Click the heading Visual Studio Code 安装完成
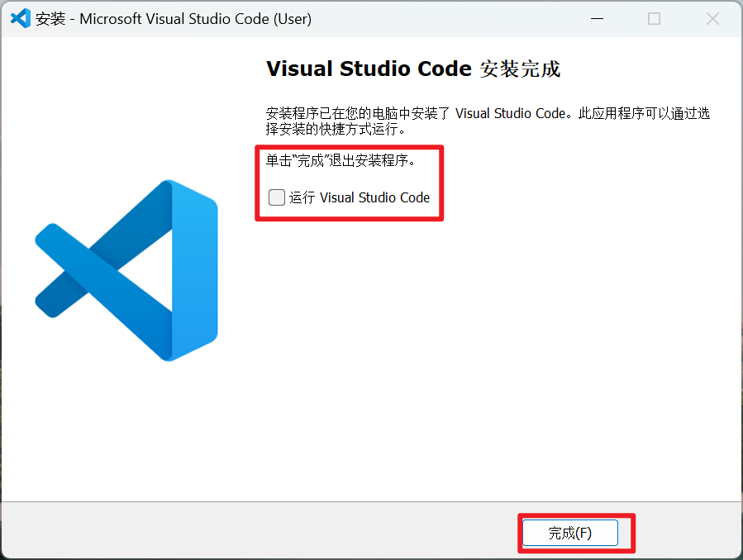This screenshot has width=743, height=560. [x=413, y=69]
